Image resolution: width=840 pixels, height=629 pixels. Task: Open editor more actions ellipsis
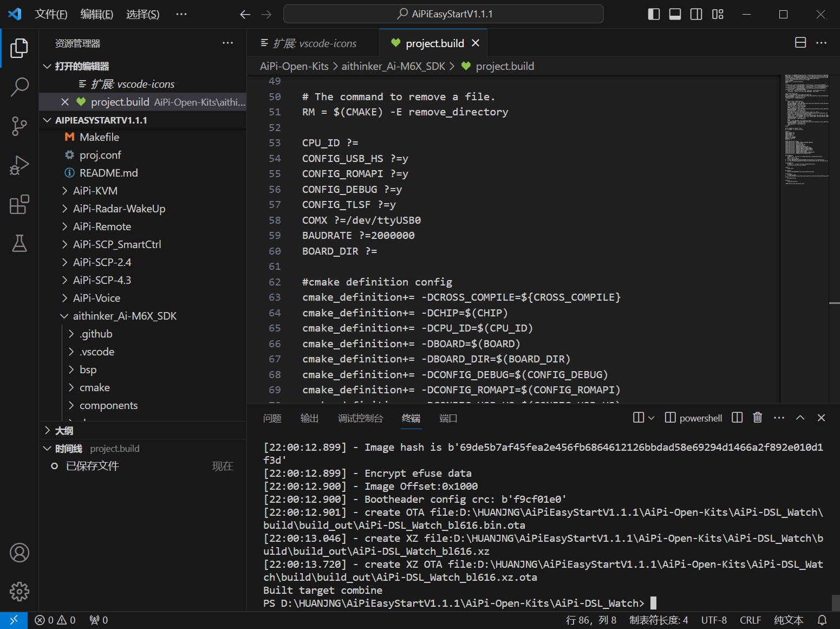coord(822,43)
